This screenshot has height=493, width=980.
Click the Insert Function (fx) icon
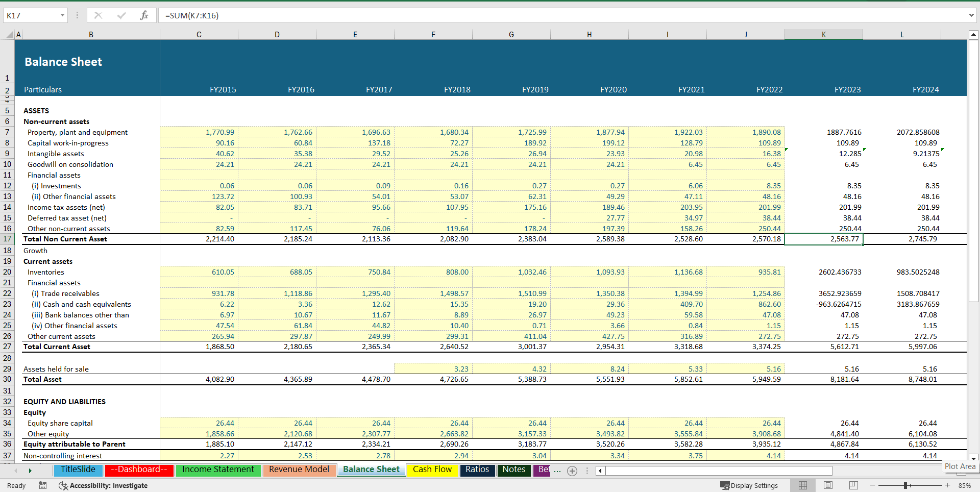click(x=145, y=15)
